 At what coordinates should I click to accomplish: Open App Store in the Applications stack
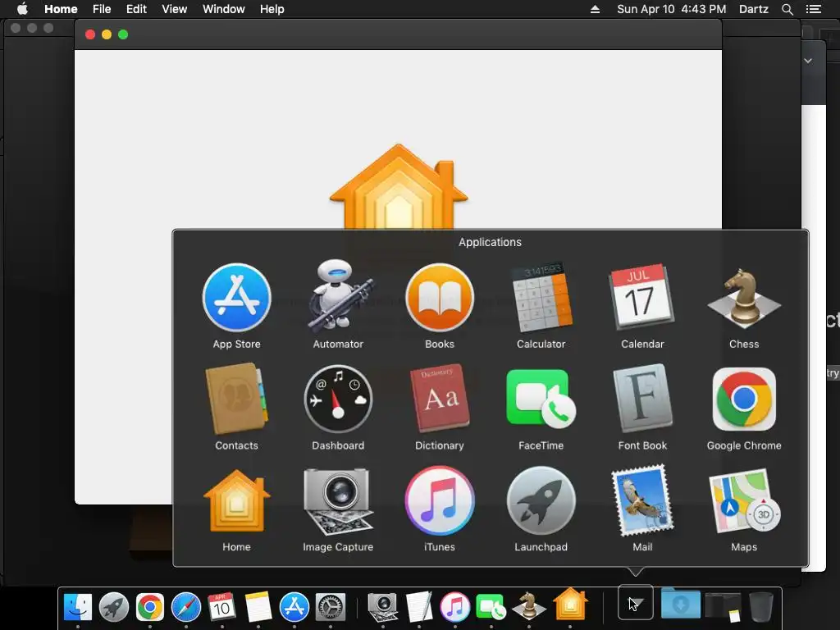coord(236,298)
